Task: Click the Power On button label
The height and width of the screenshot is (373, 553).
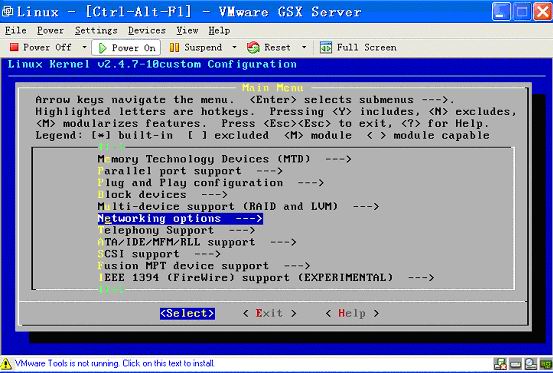Action: click(x=134, y=48)
